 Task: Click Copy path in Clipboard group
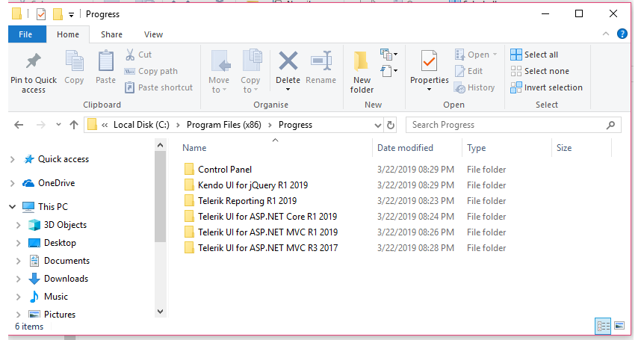click(x=151, y=71)
